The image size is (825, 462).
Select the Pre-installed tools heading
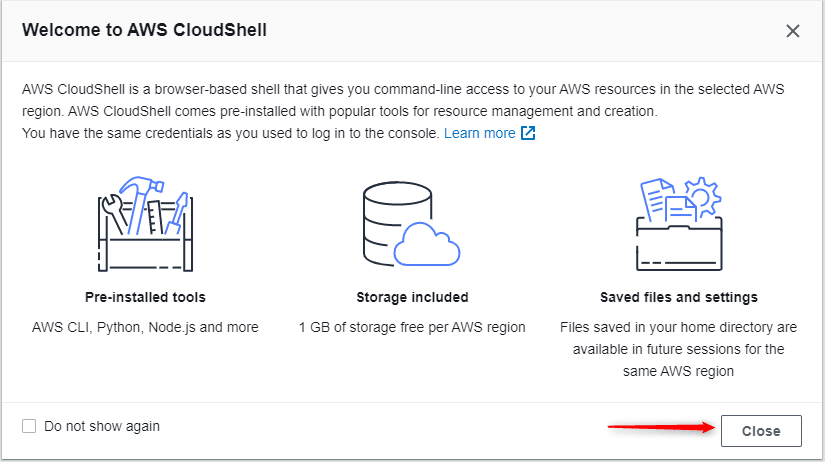click(x=145, y=297)
